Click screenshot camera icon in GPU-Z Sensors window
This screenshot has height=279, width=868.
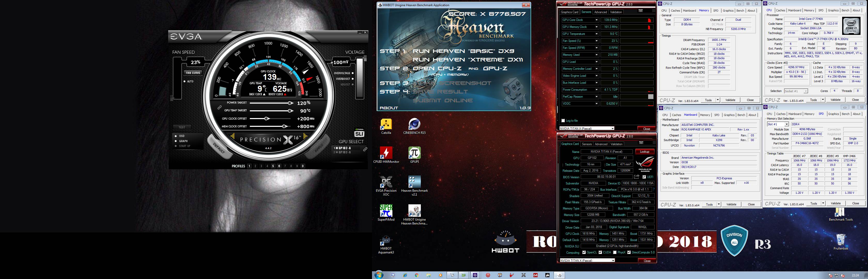tap(641, 11)
